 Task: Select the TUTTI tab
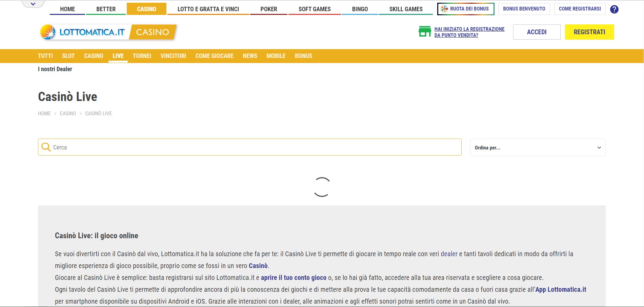click(x=45, y=56)
